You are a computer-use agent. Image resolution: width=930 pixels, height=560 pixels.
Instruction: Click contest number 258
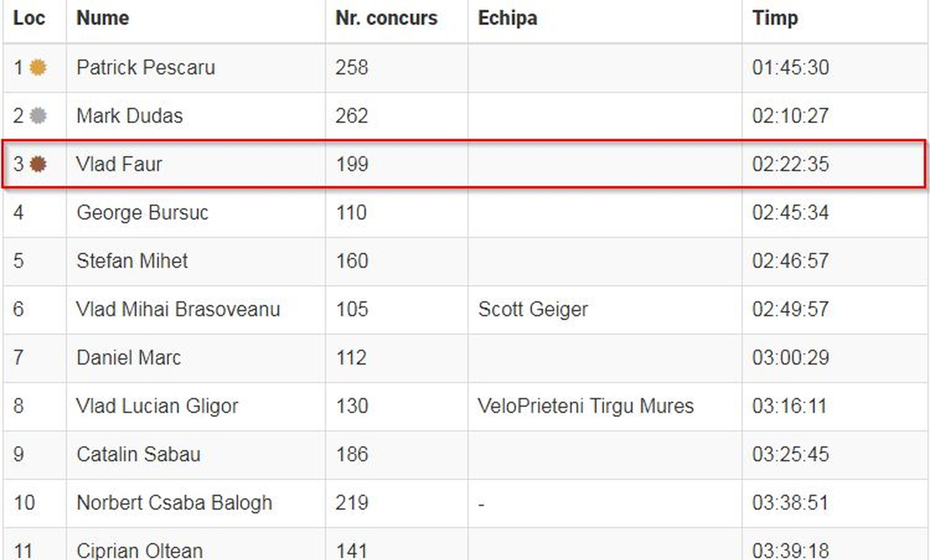coord(352,67)
